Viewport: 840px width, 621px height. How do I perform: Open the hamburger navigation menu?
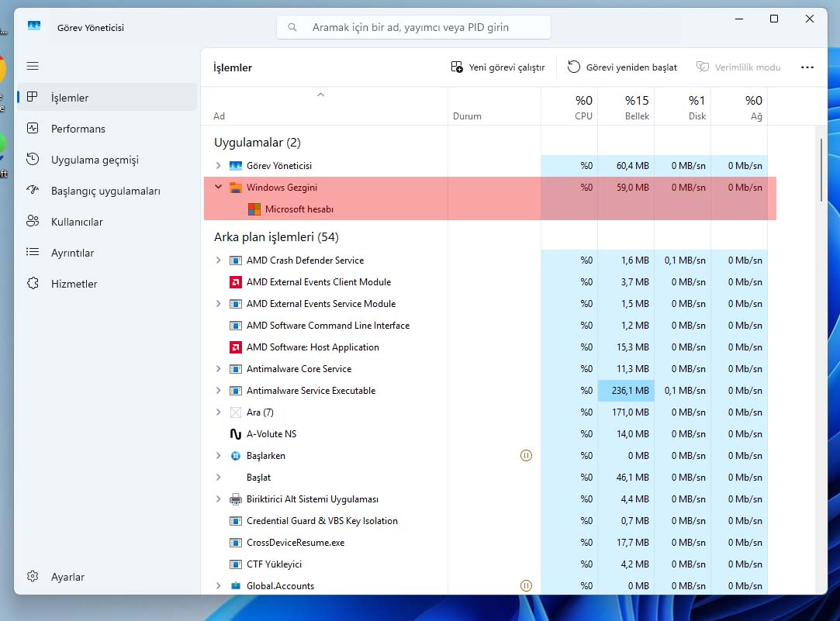pyautogui.click(x=33, y=66)
